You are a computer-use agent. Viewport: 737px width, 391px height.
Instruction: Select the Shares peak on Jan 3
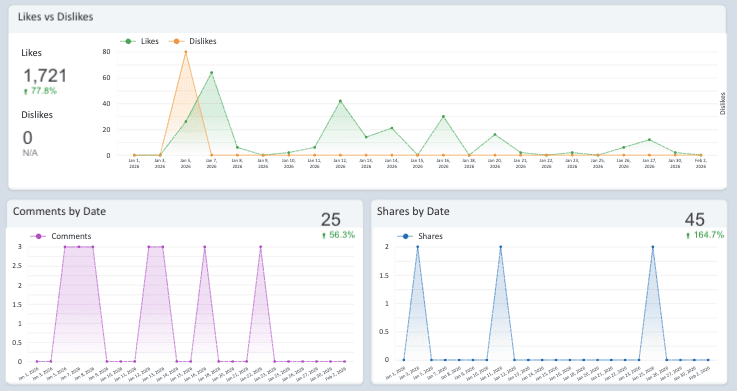(417, 247)
